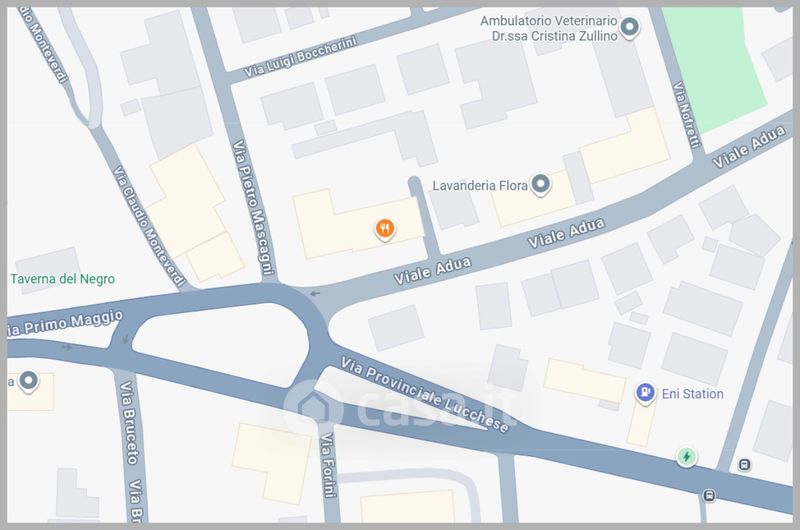Click the Via Provinciale Lucchese street label
This screenshot has height=530, width=800.
424,394
